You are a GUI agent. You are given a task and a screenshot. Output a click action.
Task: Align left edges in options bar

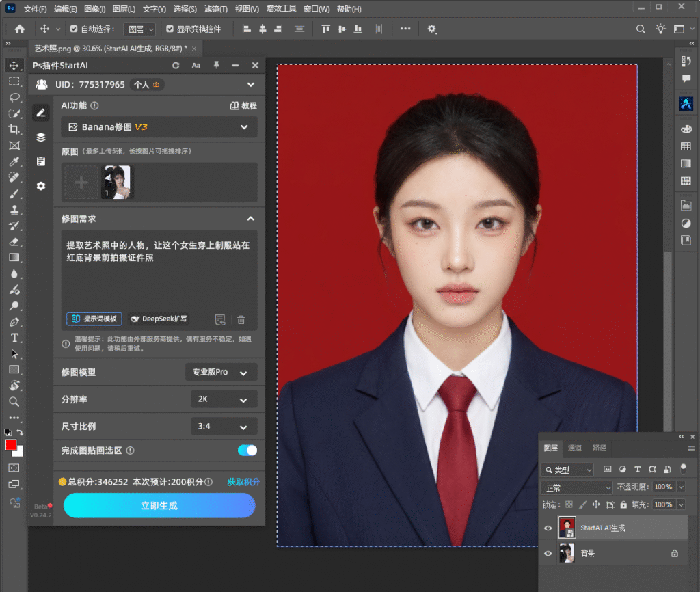tap(246, 29)
